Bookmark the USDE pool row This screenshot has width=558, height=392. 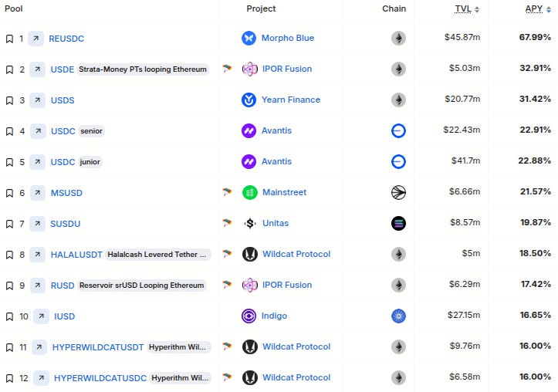tap(9, 69)
